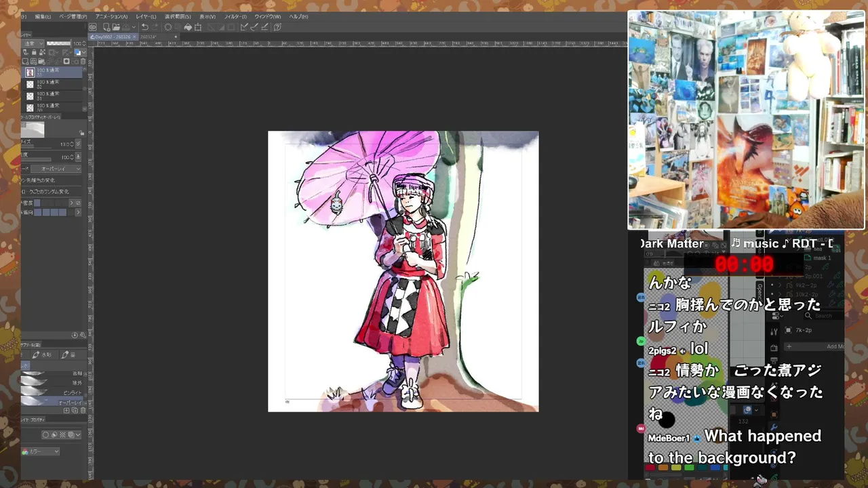Screen dimensions: 868x488
Task: Expand the save options dropdown arrow
Action: click(134, 27)
